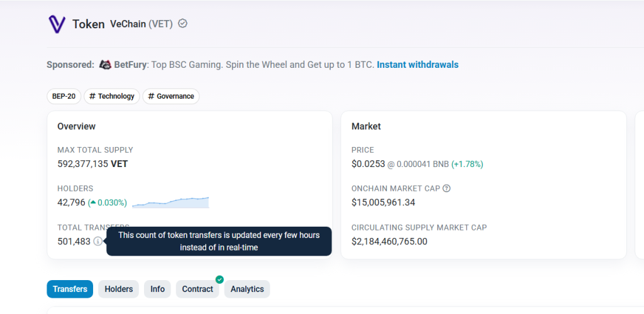Click the holders trend sparkline chart

(170, 202)
